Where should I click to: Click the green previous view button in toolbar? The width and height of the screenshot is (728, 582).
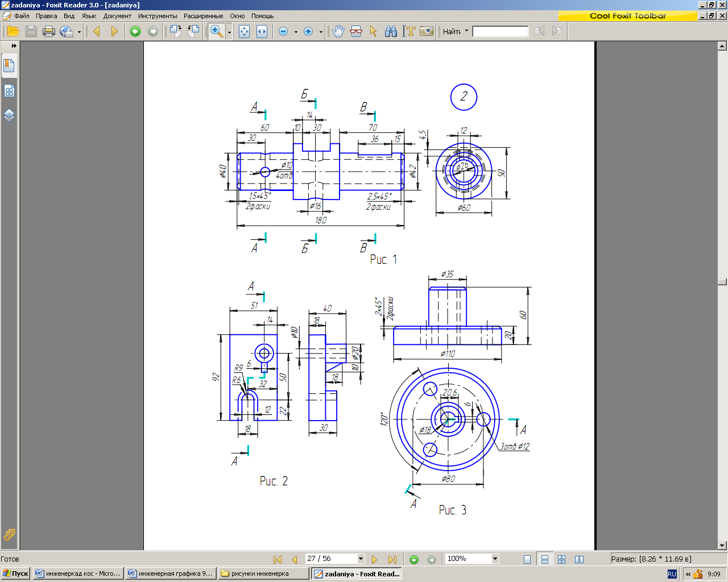(x=135, y=31)
